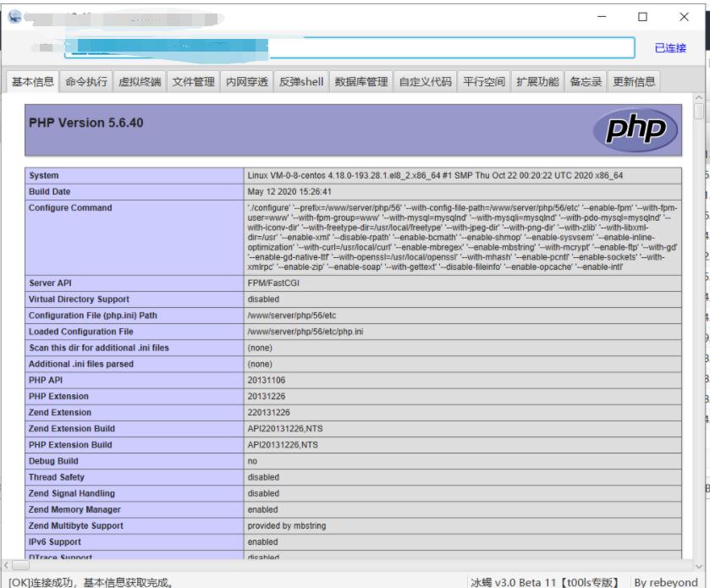The height and width of the screenshot is (588, 710).
Task: Switch to the 备忘录 tab
Action: coord(586,81)
